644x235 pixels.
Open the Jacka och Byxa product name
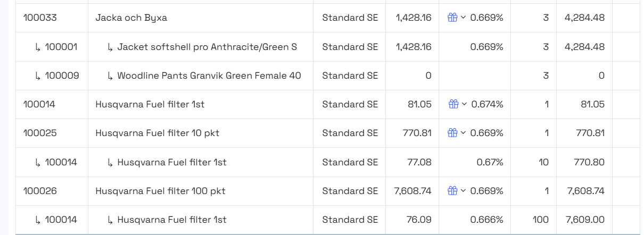coord(131,18)
